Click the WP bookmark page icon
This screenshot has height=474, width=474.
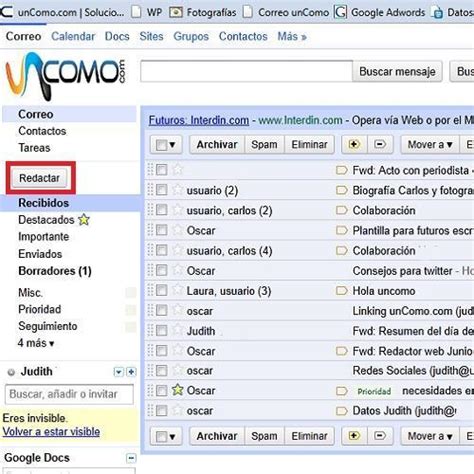136,12
